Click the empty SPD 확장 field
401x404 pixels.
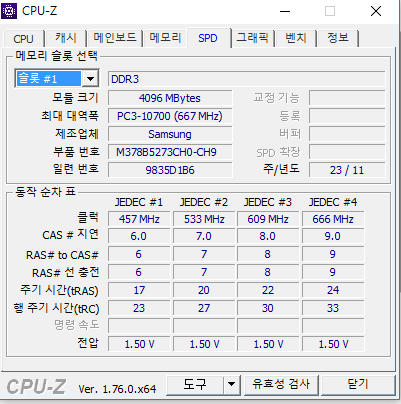pyautogui.click(x=347, y=152)
